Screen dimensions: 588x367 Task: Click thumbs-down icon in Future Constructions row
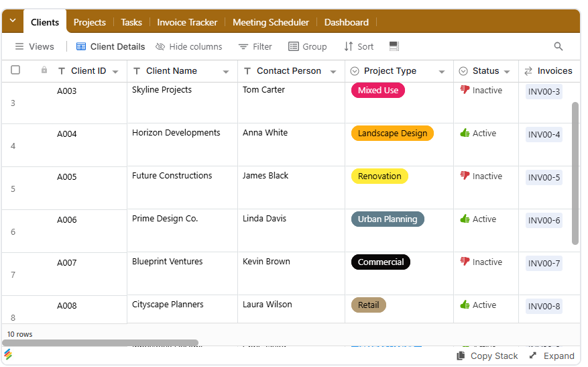(x=465, y=176)
